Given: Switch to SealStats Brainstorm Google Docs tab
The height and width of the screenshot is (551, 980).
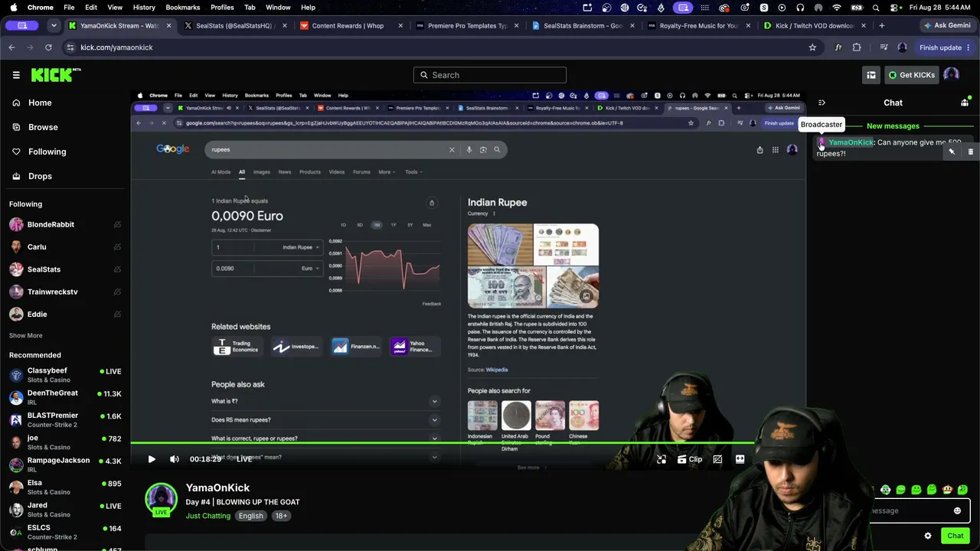Looking at the screenshot, I should pos(581,25).
